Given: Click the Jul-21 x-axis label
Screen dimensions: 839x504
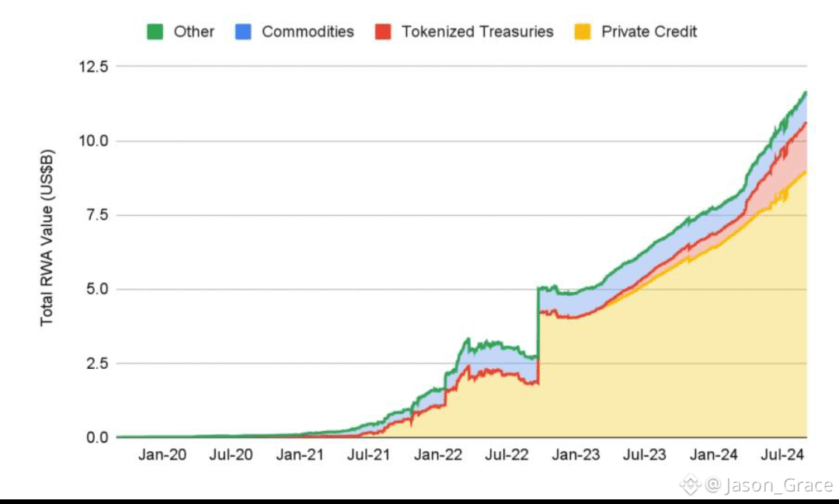Looking at the screenshot, I should click(x=369, y=455).
